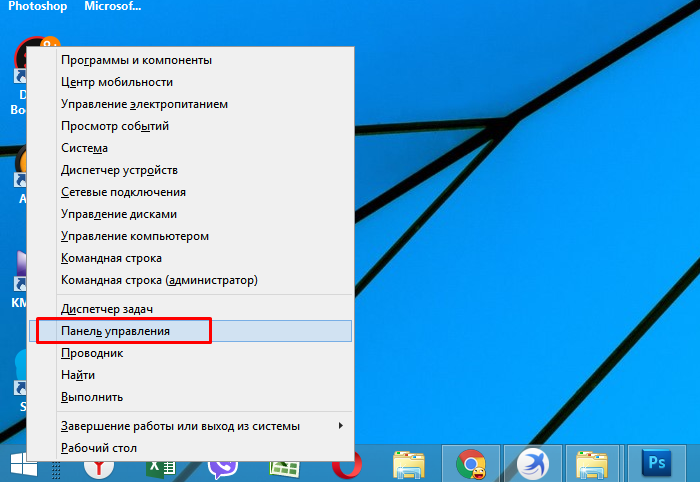Screen dimensions: 700x482
Task: Launch Excel from the taskbar
Action: point(158,466)
